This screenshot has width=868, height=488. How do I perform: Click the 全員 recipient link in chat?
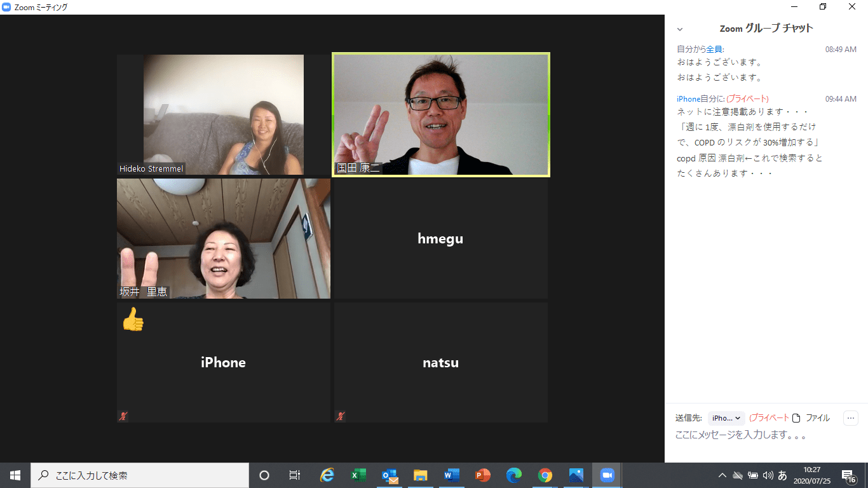(x=714, y=49)
